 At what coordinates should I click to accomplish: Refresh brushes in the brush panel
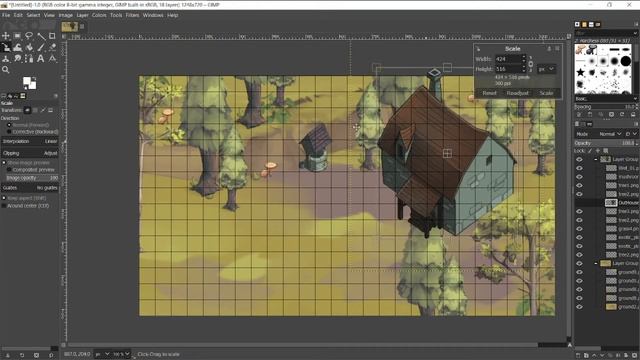tap(622, 115)
